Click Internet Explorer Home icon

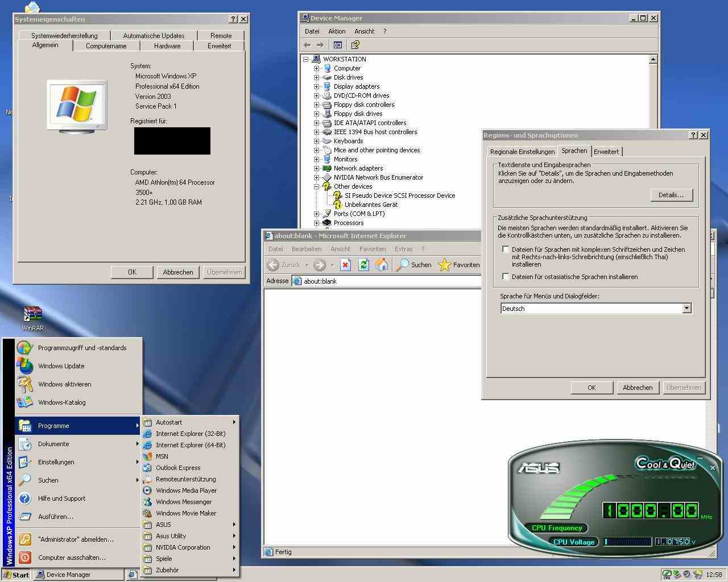382,265
